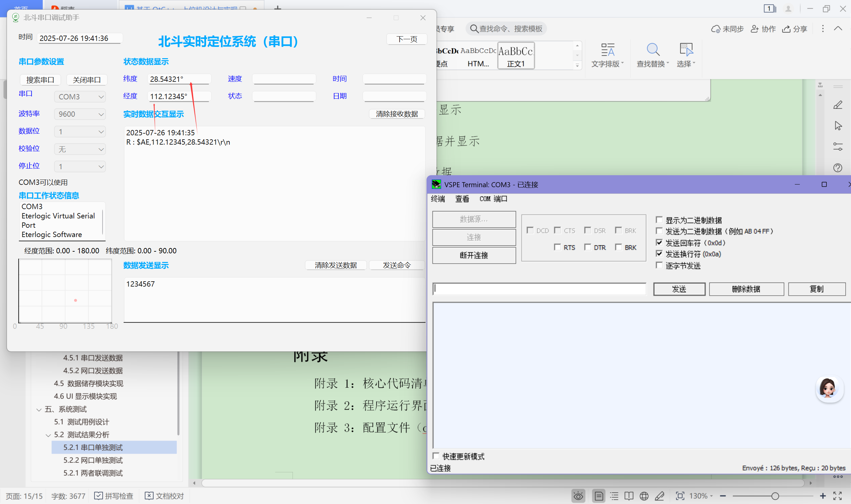Open the baud rate 9600 dropdown
Viewport: 851px width, 504px height.
point(80,114)
